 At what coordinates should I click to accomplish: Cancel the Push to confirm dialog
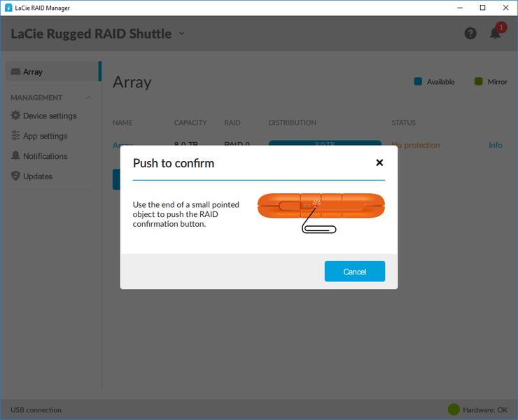[x=354, y=272]
